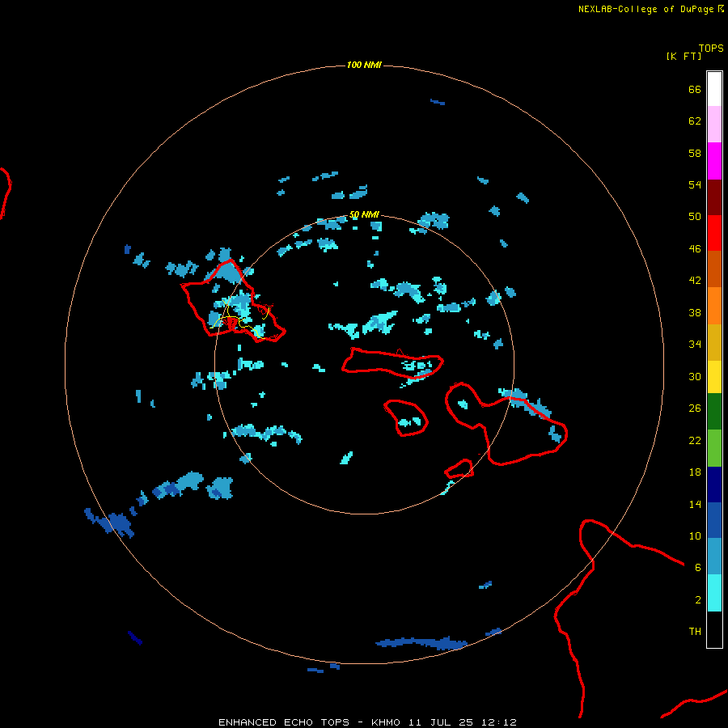
Task: Click the ENHANCED ECHO TOPS caption
Action: coord(284,722)
